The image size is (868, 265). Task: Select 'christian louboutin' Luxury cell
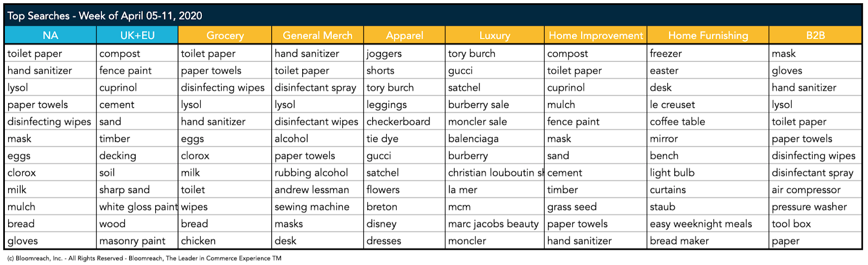[x=494, y=173]
